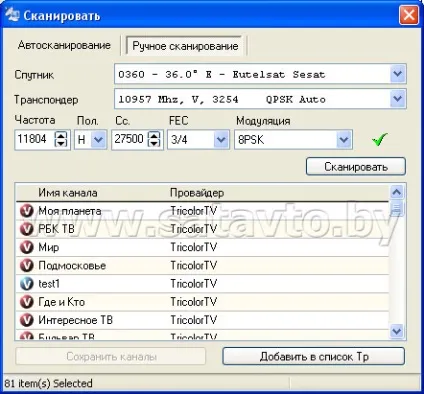The image size is (424, 394).
Task: Increase the Частота value with up arrow
Action: (x=61, y=135)
